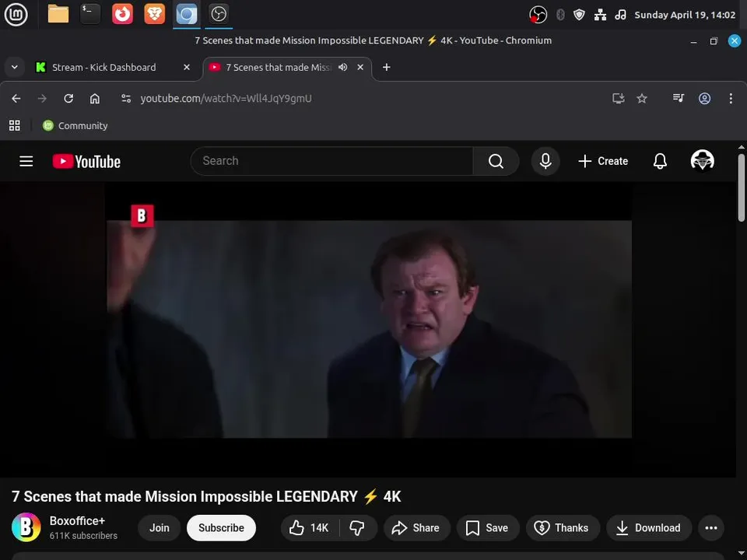View site information settings icon
Screen dimensions: 747x560
(126, 99)
